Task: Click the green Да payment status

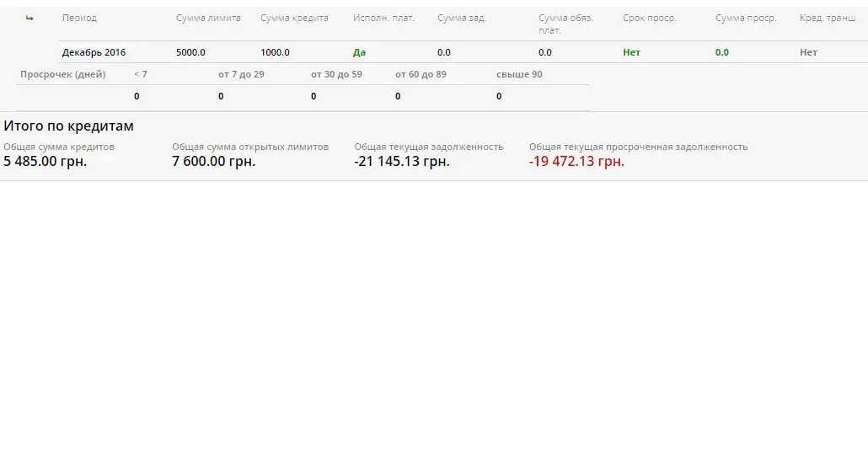Action: tap(359, 52)
